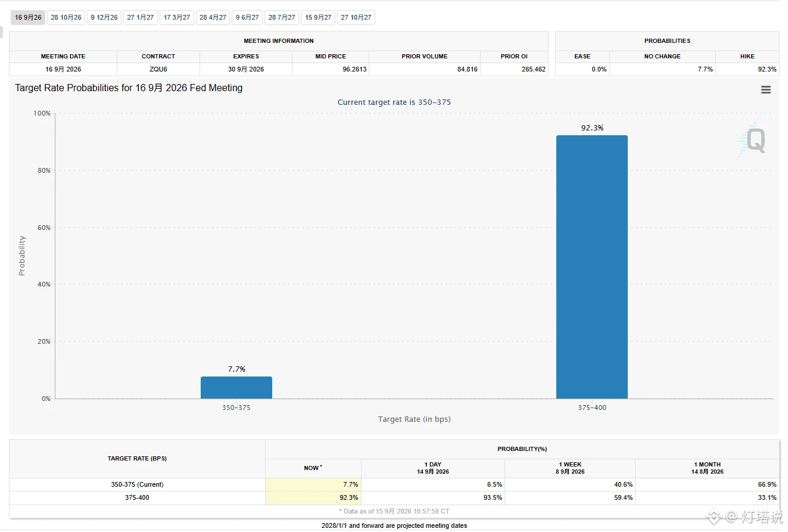Click the chart title Target Rate Probabilities

[x=129, y=88]
